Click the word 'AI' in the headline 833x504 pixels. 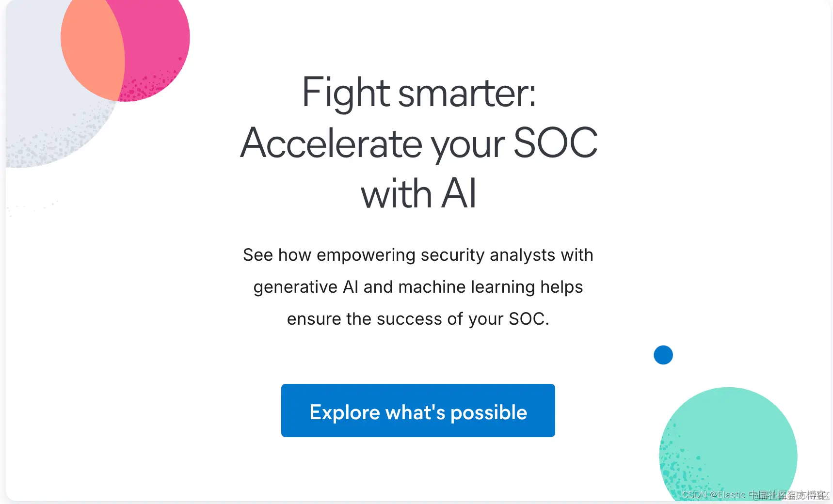coord(459,193)
